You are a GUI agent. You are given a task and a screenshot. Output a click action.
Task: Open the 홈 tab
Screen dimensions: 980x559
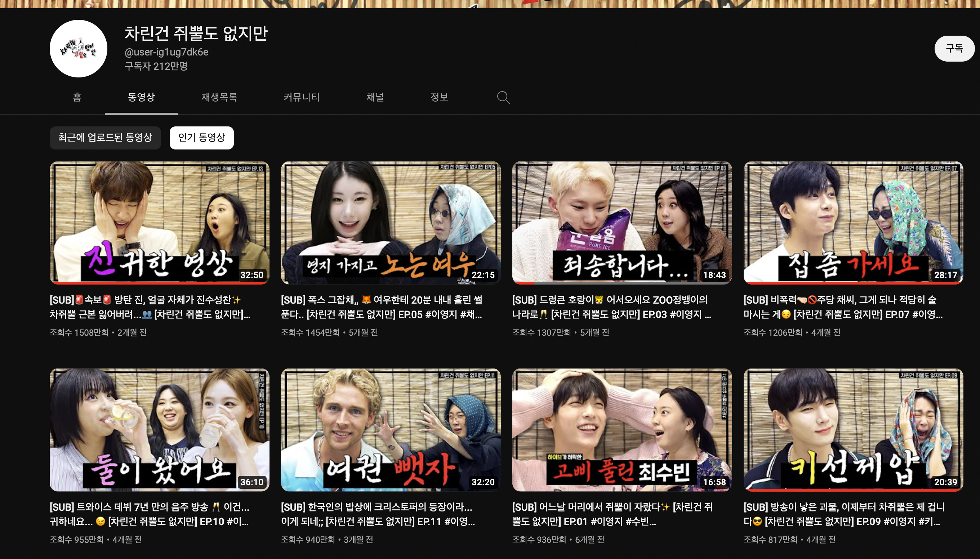77,97
